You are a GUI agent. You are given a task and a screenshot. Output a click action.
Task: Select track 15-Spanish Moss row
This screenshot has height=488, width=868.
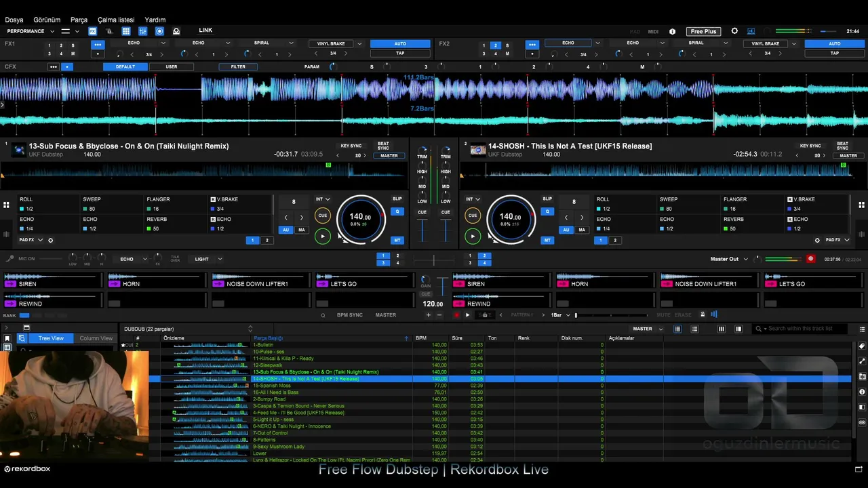[500, 386]
